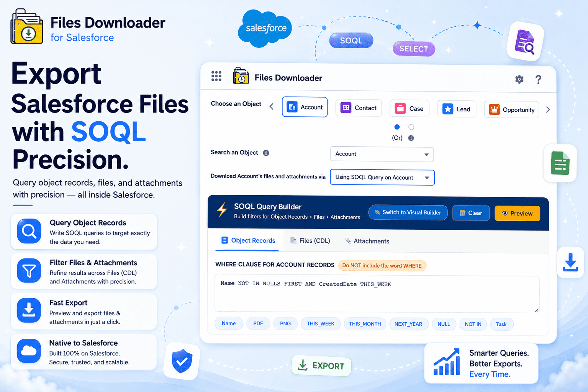Choose the Account object
588x392 pixels.
[305, 107]
